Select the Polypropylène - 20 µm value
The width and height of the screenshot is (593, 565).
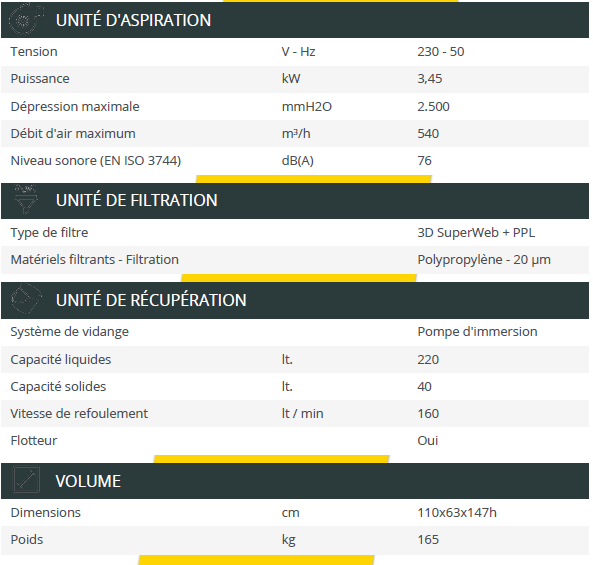coord(484,260)
